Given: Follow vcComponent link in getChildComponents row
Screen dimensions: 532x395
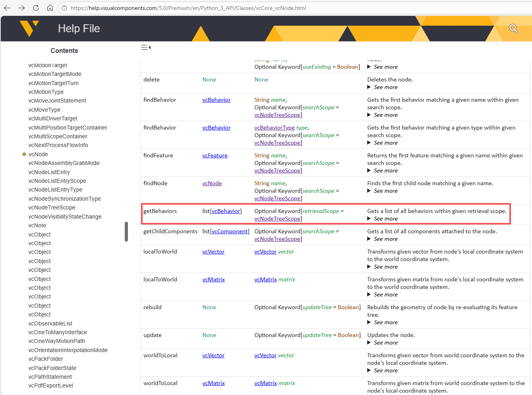Looking at the screenshot, I should [230, 231].
